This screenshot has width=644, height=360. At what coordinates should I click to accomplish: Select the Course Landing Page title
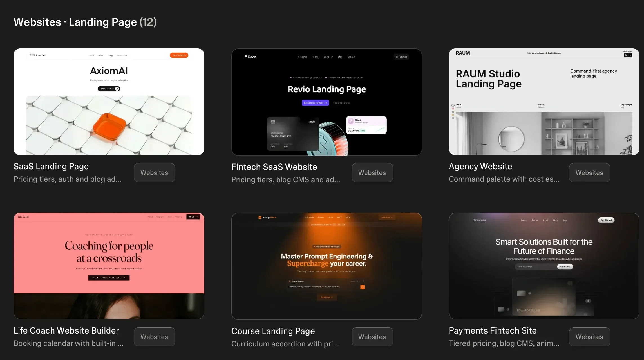273,331
